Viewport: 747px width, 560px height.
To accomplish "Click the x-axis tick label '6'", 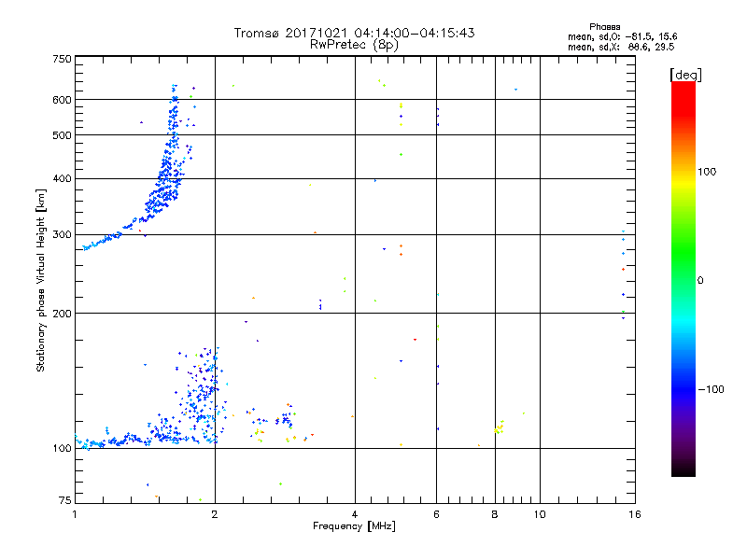I will tap(436, 514).
